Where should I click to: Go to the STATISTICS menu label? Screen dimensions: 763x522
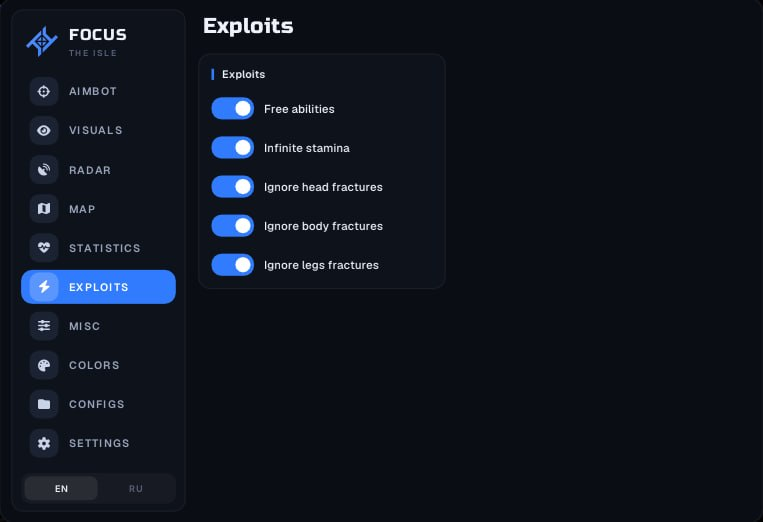pyautogui.click(x=105, y=248)
